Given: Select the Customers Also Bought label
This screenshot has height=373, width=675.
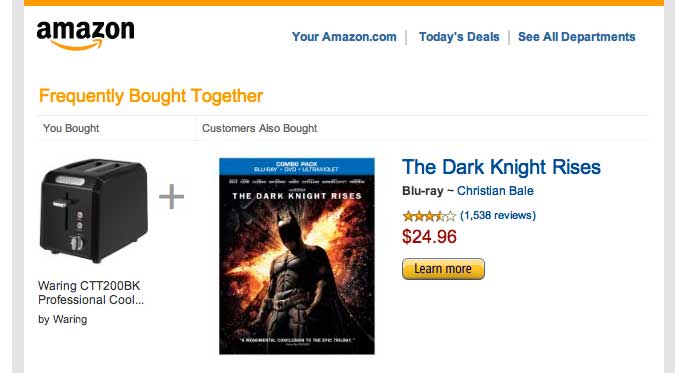Looking at the screenshot, I should 260,128.
